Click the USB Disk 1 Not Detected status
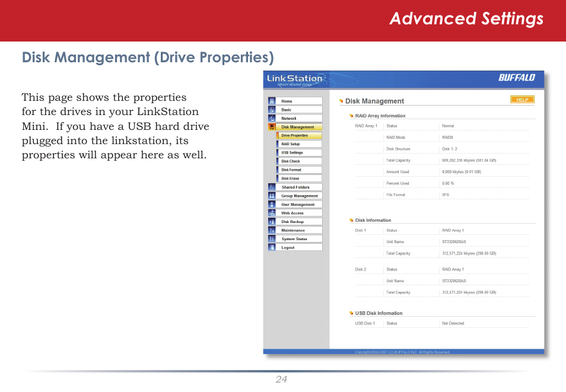This screenshot has height=392, width=566. click(x=453, y=323)
